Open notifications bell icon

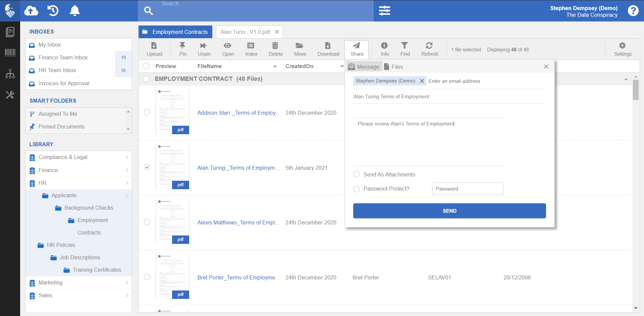click(74, 11)
